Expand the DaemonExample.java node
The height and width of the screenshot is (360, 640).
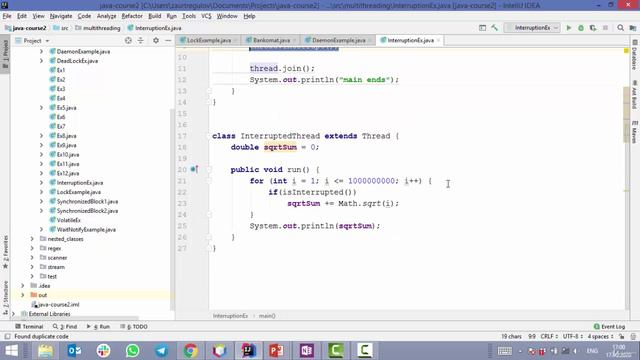[x=41, y=51]
